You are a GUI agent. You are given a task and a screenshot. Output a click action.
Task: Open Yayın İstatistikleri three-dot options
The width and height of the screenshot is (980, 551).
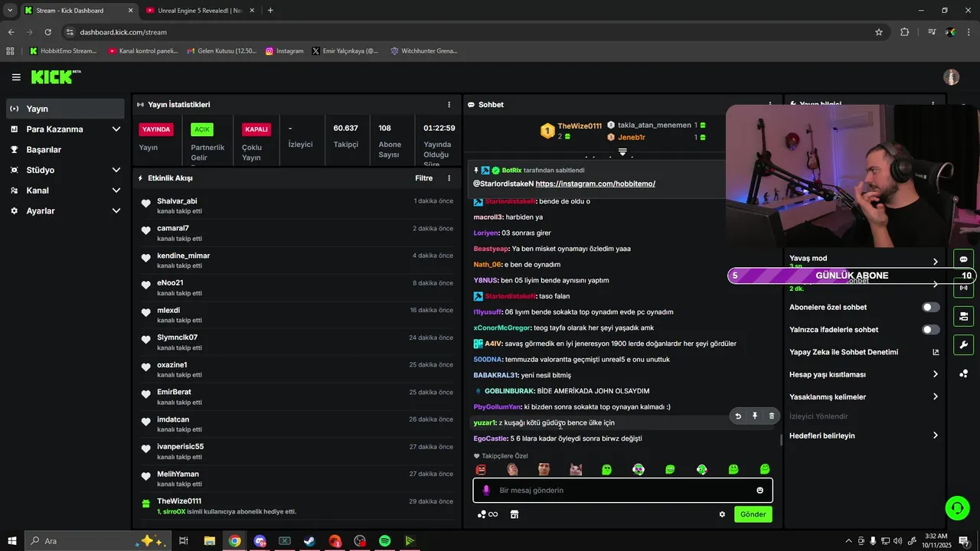[x=449, y=105]
